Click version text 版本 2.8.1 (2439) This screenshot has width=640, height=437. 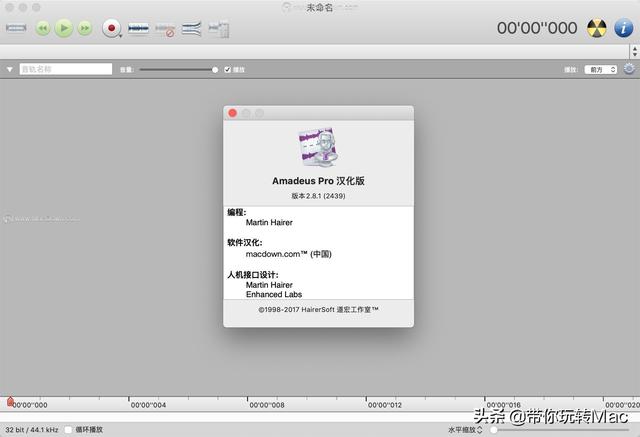tap(318, 196)
